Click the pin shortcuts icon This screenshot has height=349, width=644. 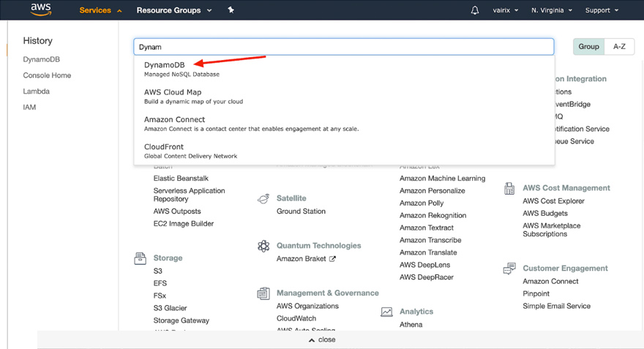coord(231,10)
